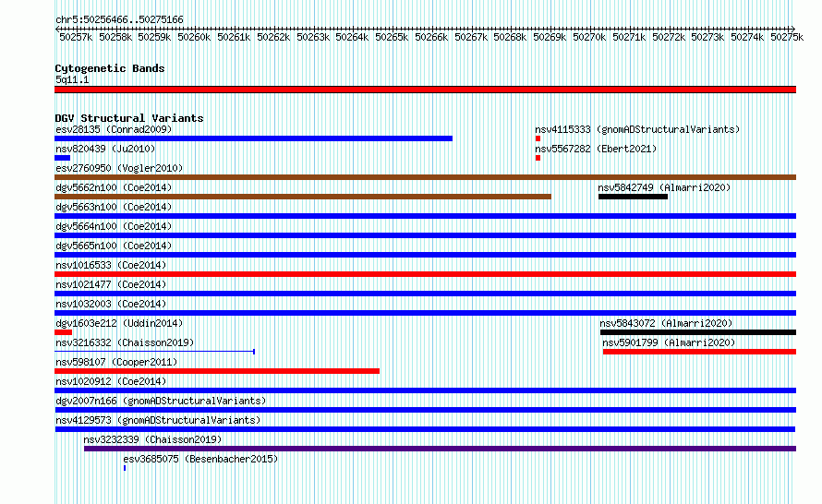Open dgv1603e212 (Uddin2014) label
Screen dimensions: 822x504
[119, 323]
